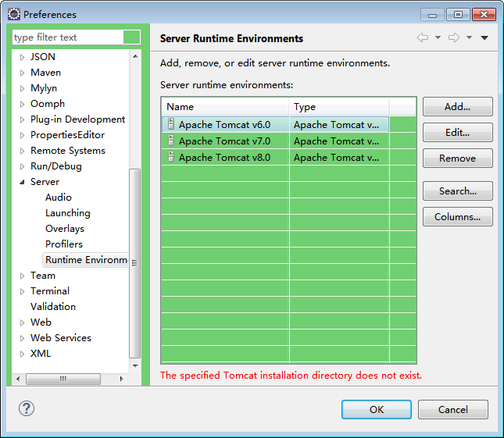Expand the Plug-in Development node
Screen dimensions: 504x438
22,119
